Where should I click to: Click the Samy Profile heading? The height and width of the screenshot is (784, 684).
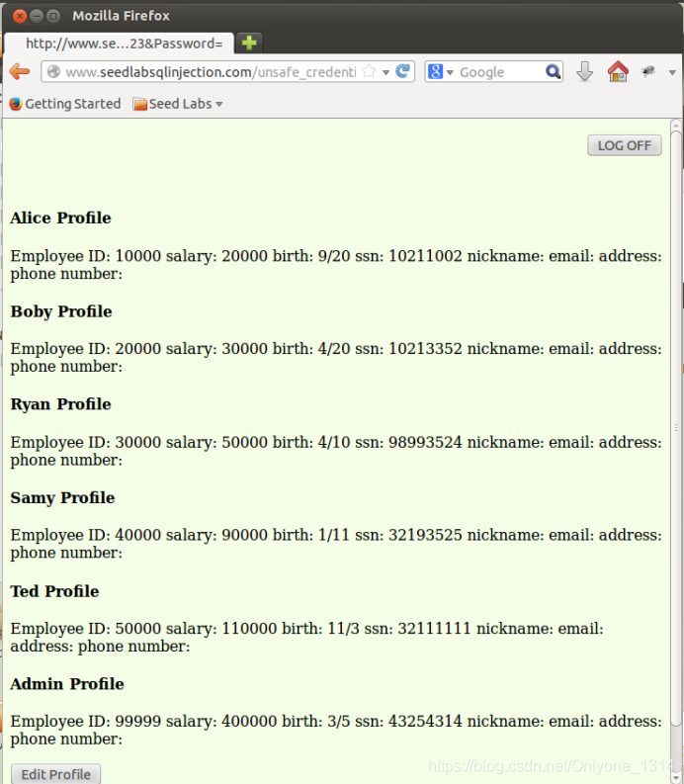pos(62,497)
